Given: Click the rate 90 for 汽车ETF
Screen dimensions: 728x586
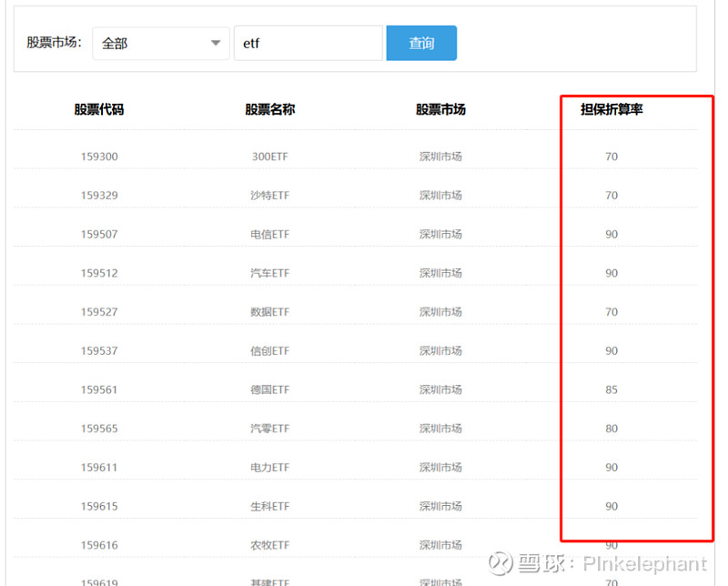Looking at the screenshot, I should pyautogui.click(x=612, y=273).
